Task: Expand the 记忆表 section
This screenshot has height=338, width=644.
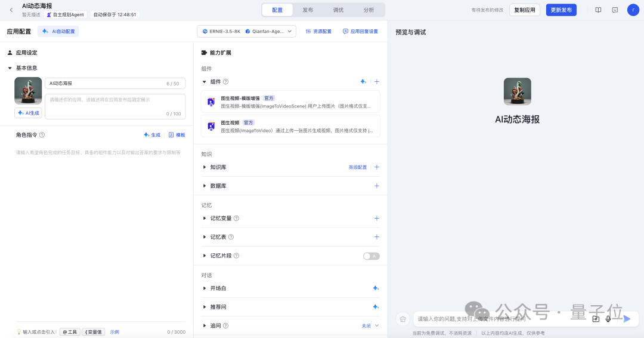Action: click(204, 237)
